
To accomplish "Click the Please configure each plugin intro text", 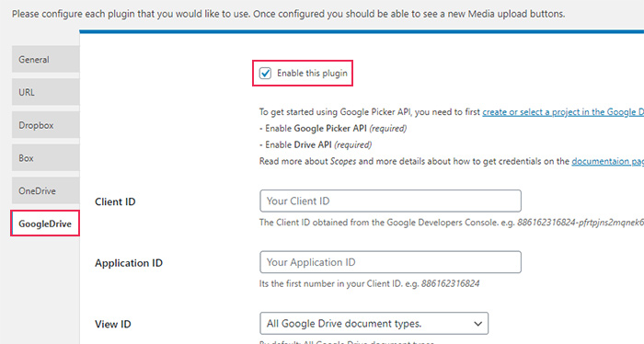I will pos(288,14).
